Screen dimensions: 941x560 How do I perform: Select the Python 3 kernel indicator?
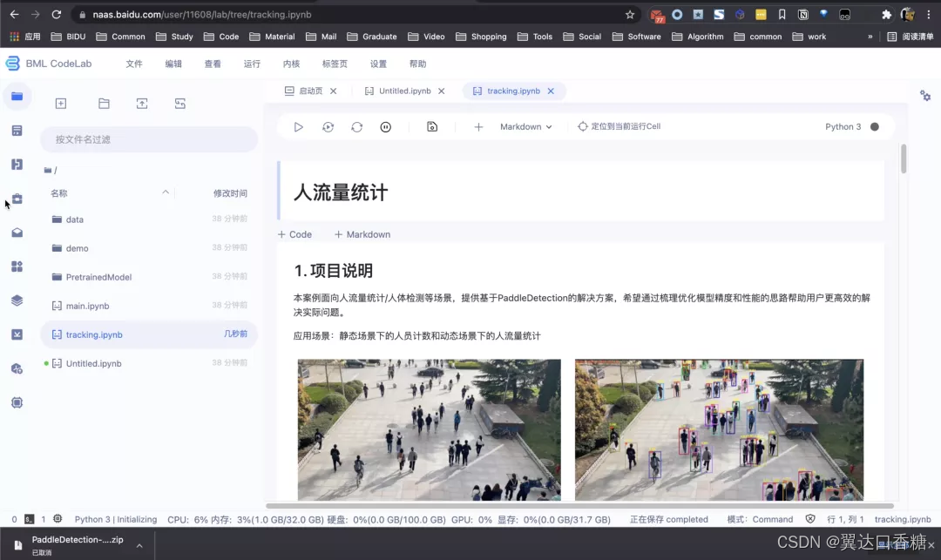click(843, 126)
